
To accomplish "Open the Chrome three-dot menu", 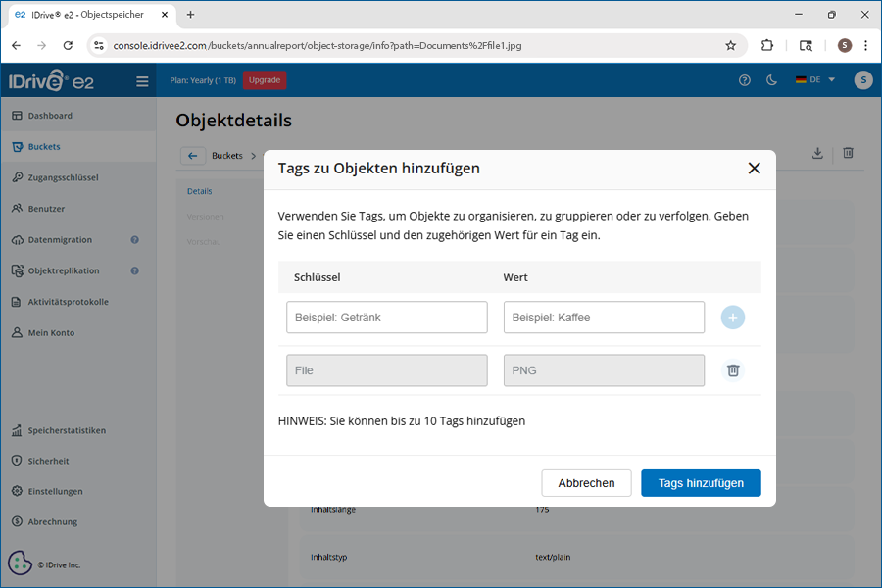I will [865, 45].
